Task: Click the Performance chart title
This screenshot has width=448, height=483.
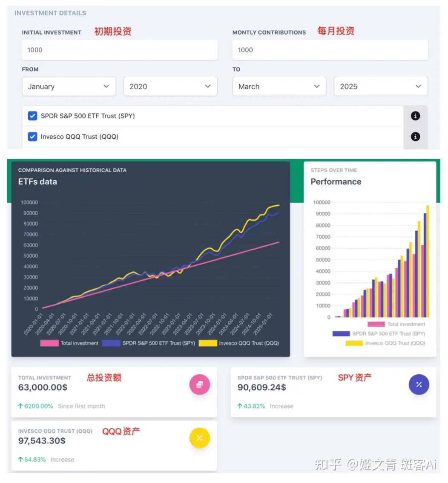Action: [336, 182]
